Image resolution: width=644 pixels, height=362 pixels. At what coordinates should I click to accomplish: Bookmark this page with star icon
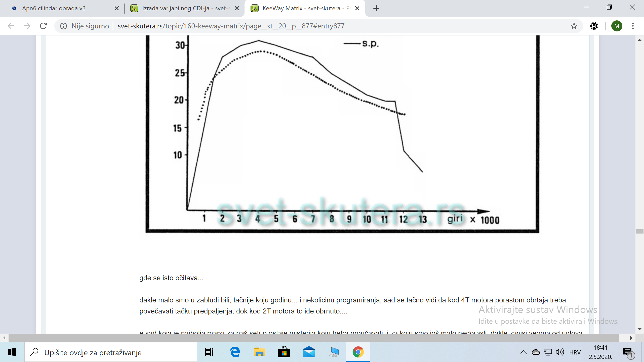pos(574,26)
